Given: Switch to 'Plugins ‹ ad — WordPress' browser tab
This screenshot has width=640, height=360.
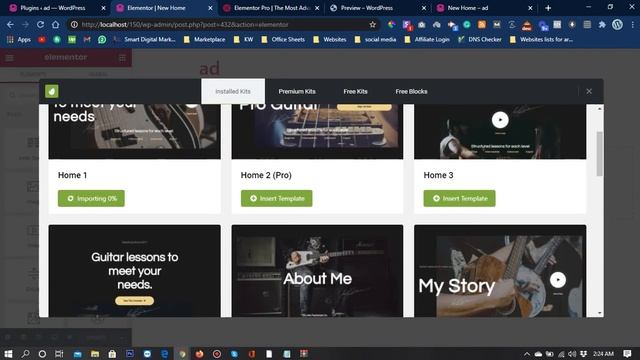Looking at the screenshot, I should (52, 8).
